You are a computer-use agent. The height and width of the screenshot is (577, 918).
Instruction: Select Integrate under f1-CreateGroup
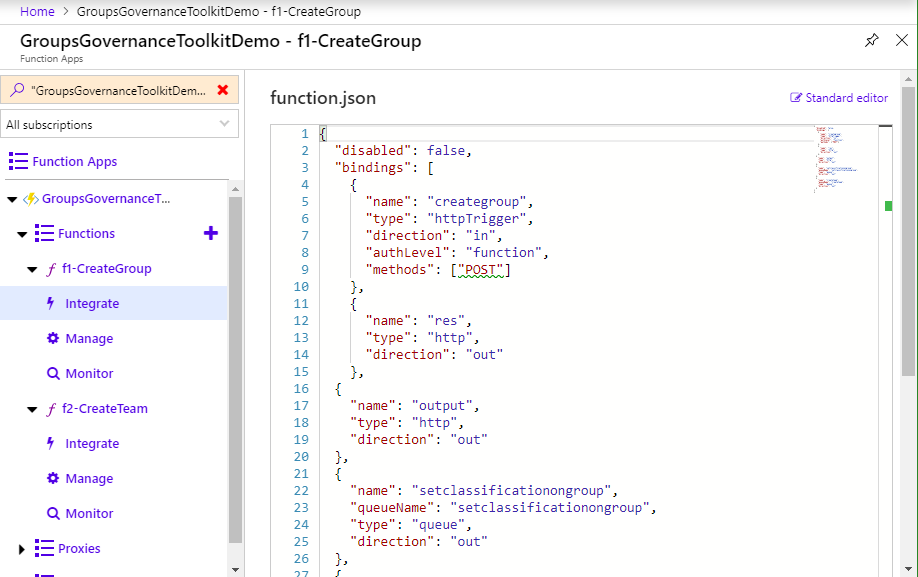point(91,303)
